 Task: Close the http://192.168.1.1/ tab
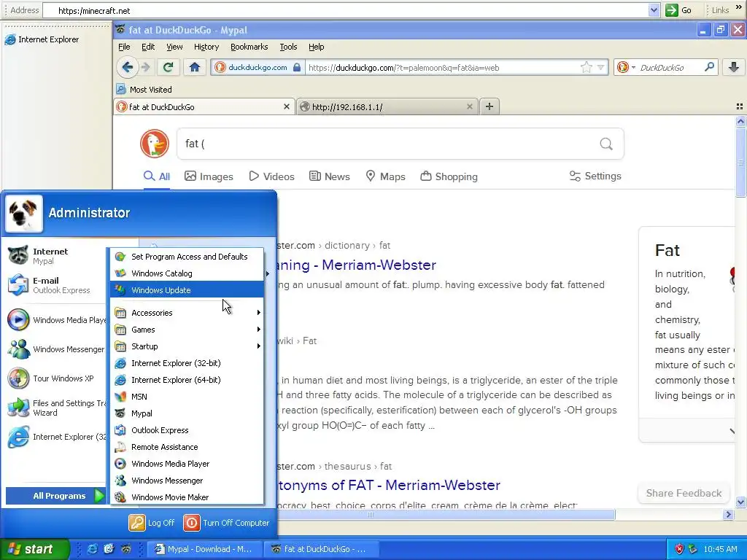click(x=469, y=106)
